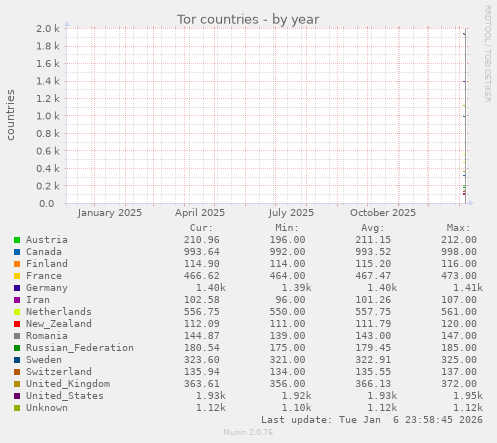Select the Iran legend label

pyautogui.click(x=38, y=300)
